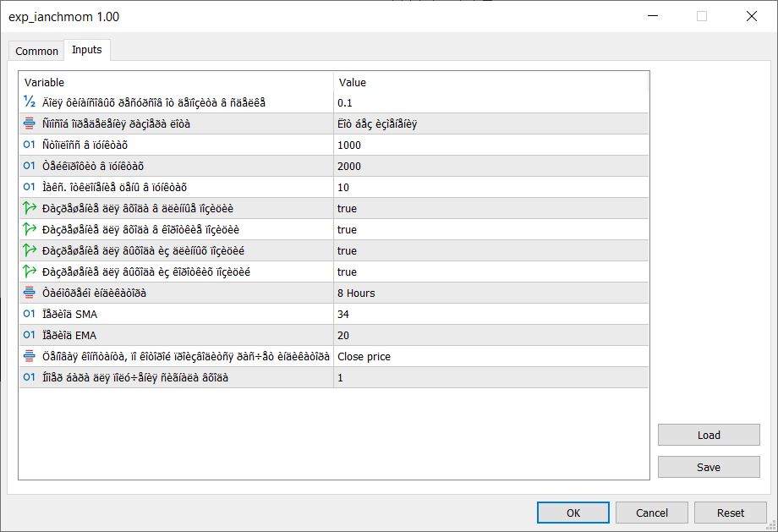Confirm the dialog with OK

tap(573, 513)
